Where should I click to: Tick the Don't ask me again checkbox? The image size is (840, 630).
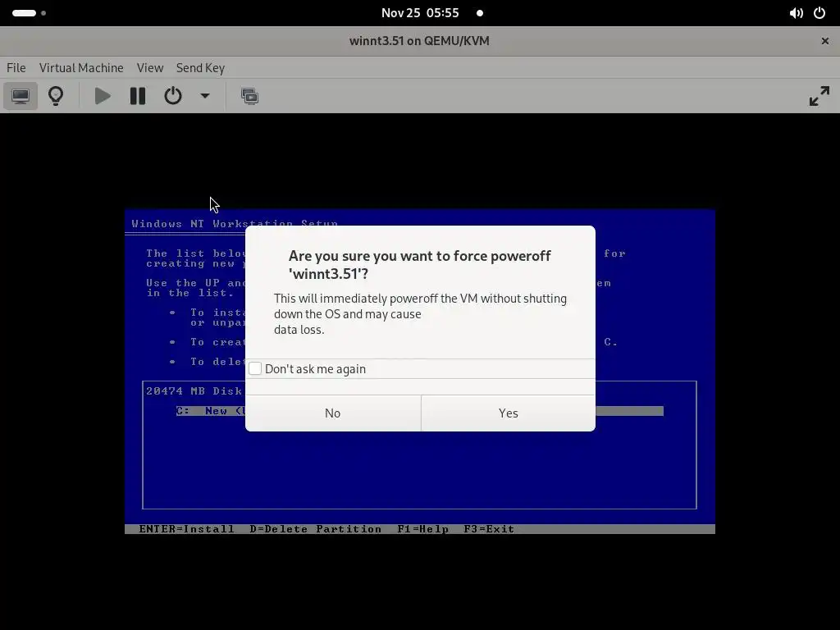tap(255, 368)
